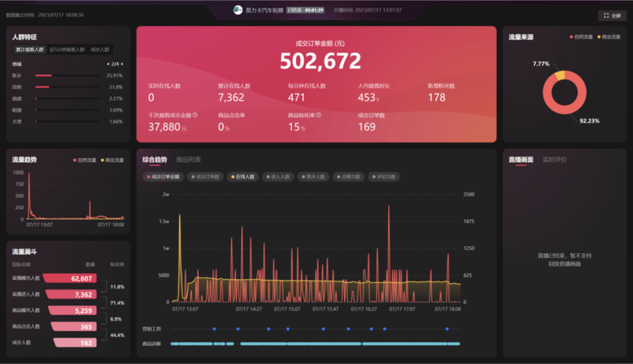Switch to 近5分钟观看人群 tab
Viewport: 633px width, 364px height.
click(x=67, y=50)
